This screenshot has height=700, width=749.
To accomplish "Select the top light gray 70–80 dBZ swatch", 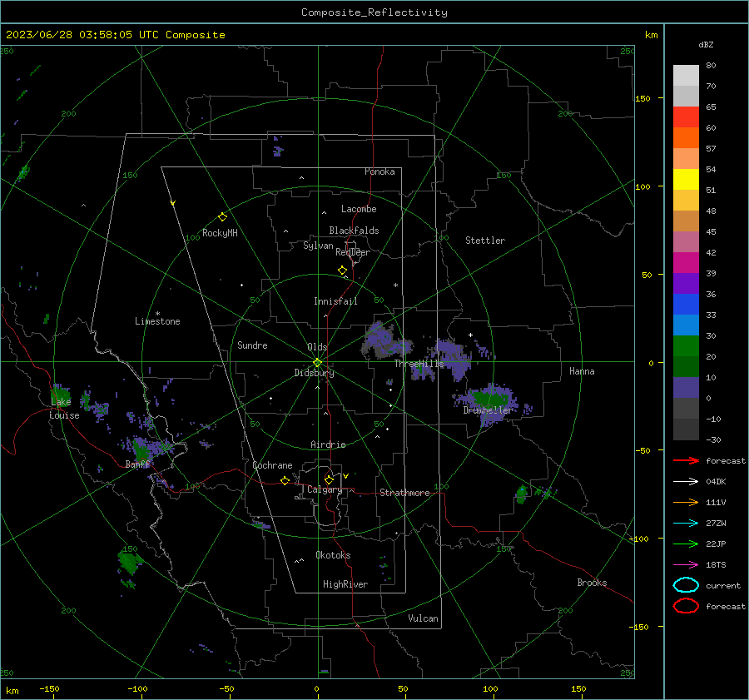I will 686,76.
